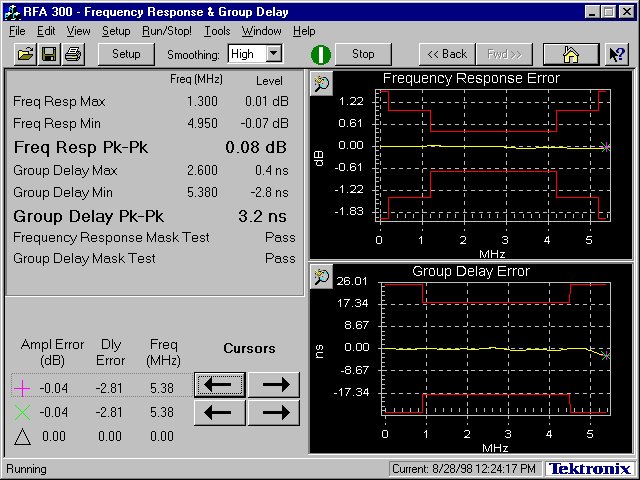Open the View menu
Image resolution: width=640 pixels, height=480 pixels.
click(x=78, y=31)
